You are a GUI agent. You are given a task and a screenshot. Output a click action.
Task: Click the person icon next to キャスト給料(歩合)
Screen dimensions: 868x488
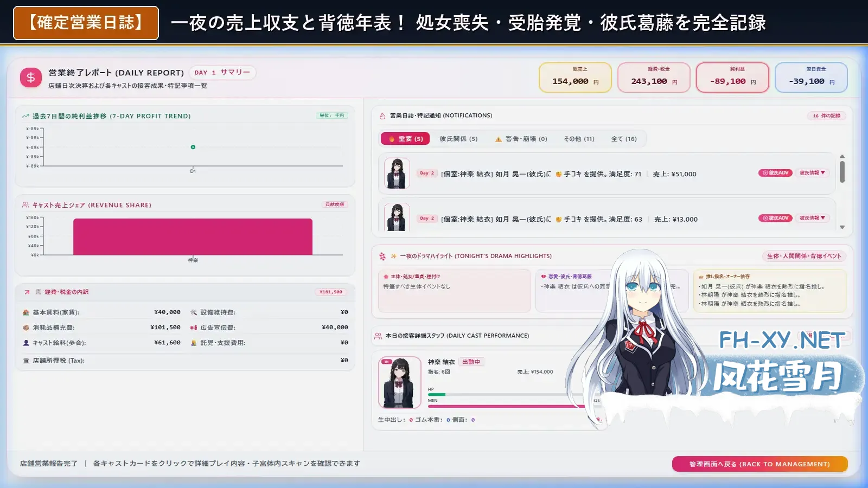tap(26, 343)
